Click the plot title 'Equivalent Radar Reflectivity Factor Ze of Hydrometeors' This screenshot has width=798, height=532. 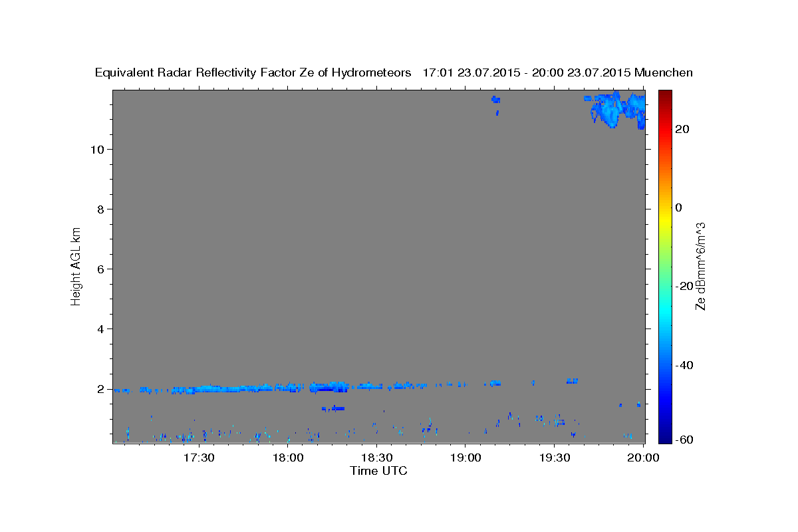tap(253, 73)
